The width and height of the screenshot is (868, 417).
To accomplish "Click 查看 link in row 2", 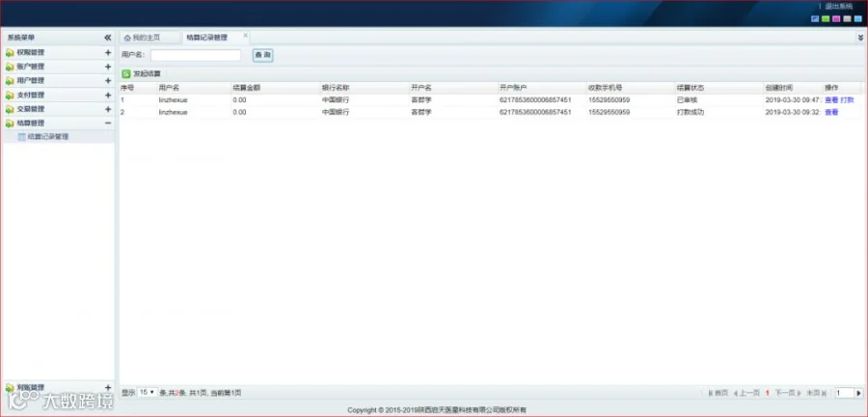I will click(x=831, y=112).
